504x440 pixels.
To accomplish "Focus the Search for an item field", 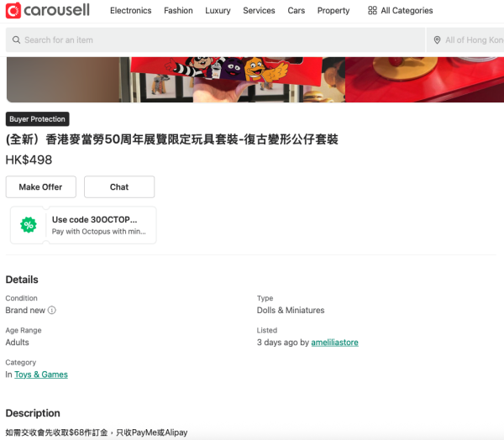I will (x=218, y=40).
